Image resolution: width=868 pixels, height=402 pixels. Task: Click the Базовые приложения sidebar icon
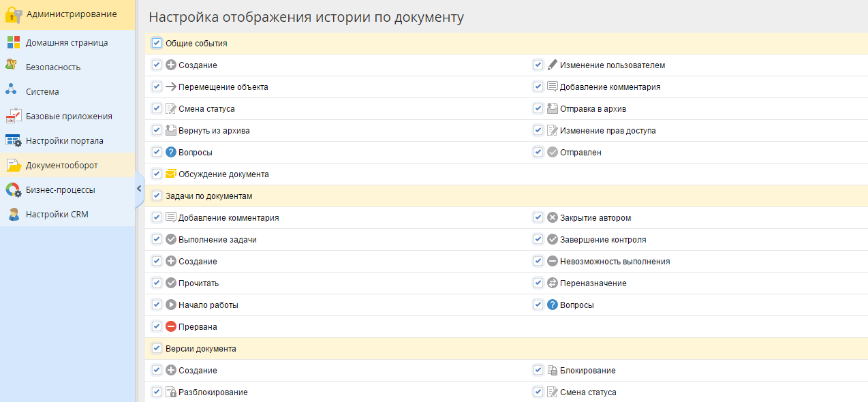tap(13, 116)
